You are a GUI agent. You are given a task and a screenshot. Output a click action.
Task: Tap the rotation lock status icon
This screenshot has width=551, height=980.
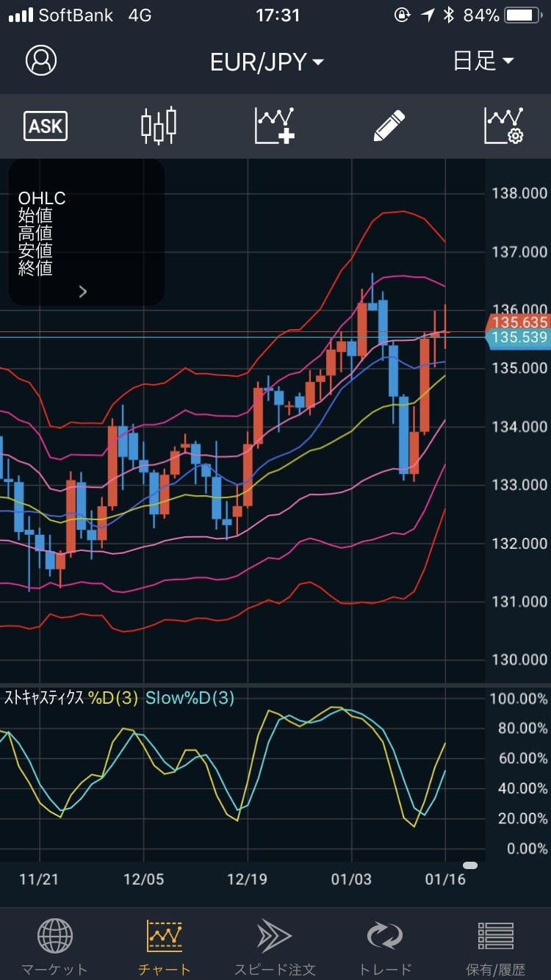tap(402, 15)
